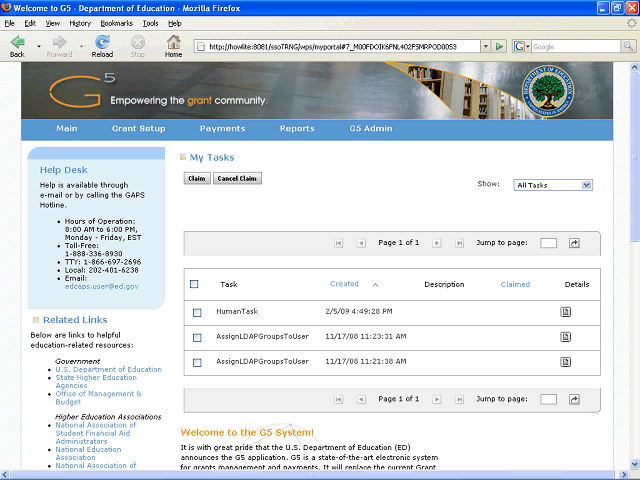Open the View menu

[x=53, y=24]
